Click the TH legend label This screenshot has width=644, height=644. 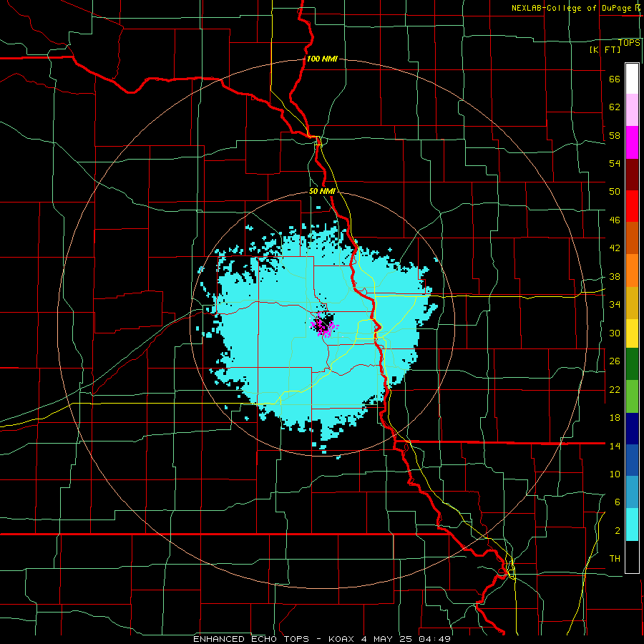click(615, 558)
